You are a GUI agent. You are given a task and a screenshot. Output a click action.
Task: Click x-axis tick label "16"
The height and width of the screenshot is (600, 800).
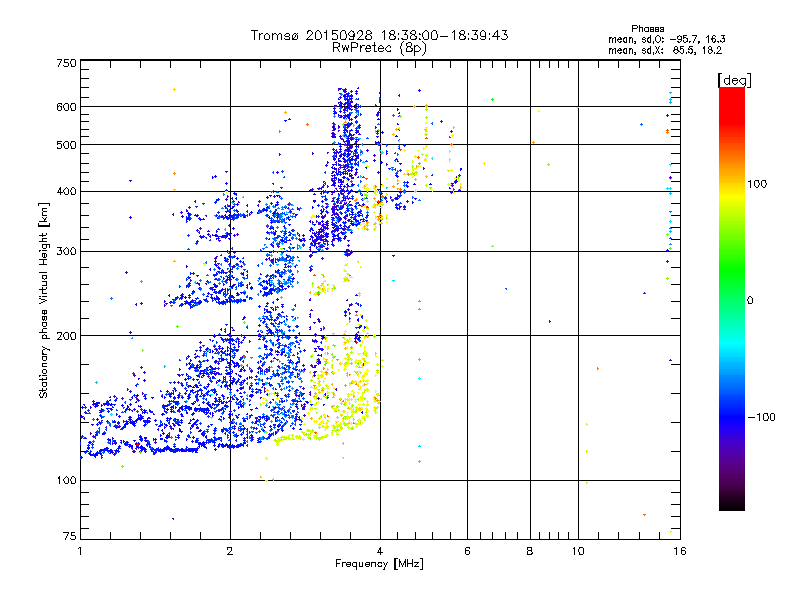coord(680,551)
